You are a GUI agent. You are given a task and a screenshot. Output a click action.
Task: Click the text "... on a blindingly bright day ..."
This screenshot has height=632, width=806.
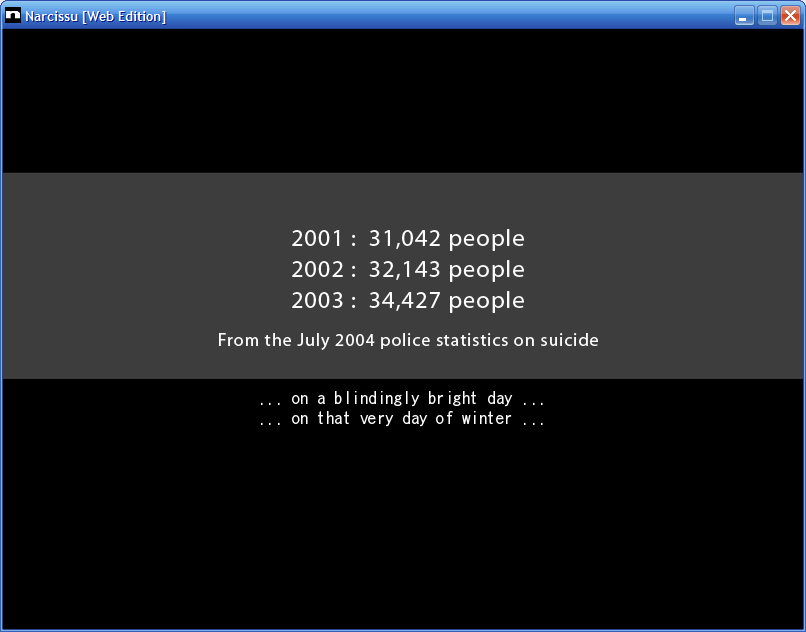(x=402, y=399)
